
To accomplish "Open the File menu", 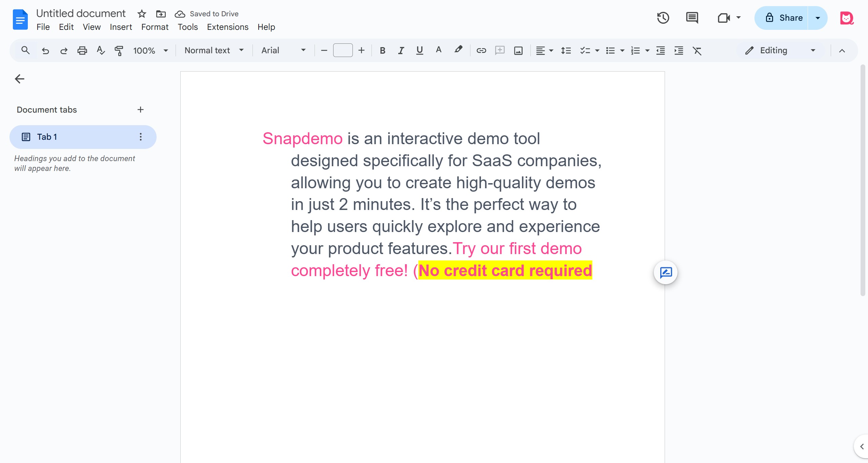I will coord(43,27).
